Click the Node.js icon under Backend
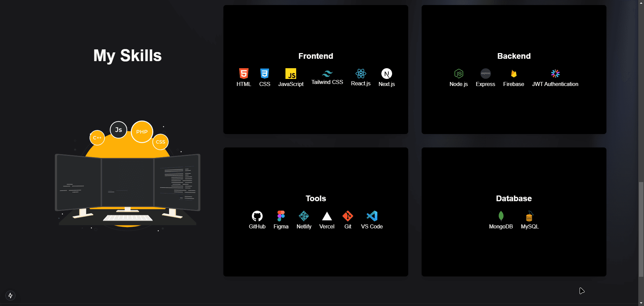The height and width of the screenshot is (306, 644). pyautogui.click(x=459, y=74)
